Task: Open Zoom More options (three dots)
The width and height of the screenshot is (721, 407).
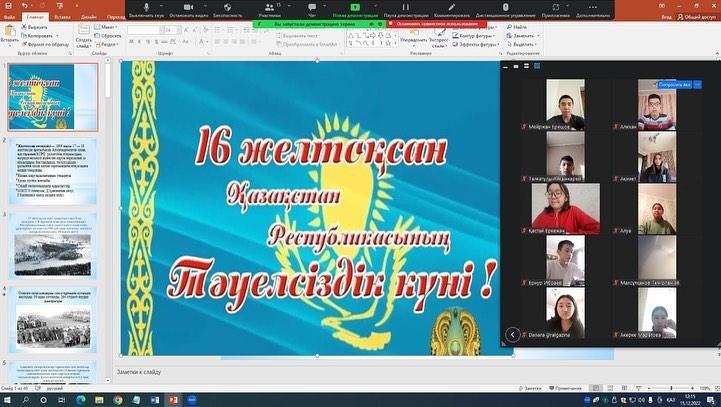Action: (593, 10)
